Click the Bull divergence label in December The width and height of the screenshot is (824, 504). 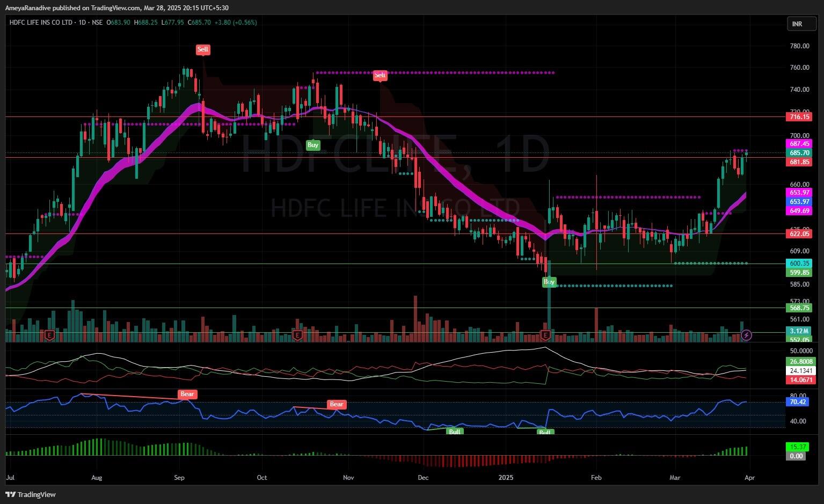click(455, 432)
